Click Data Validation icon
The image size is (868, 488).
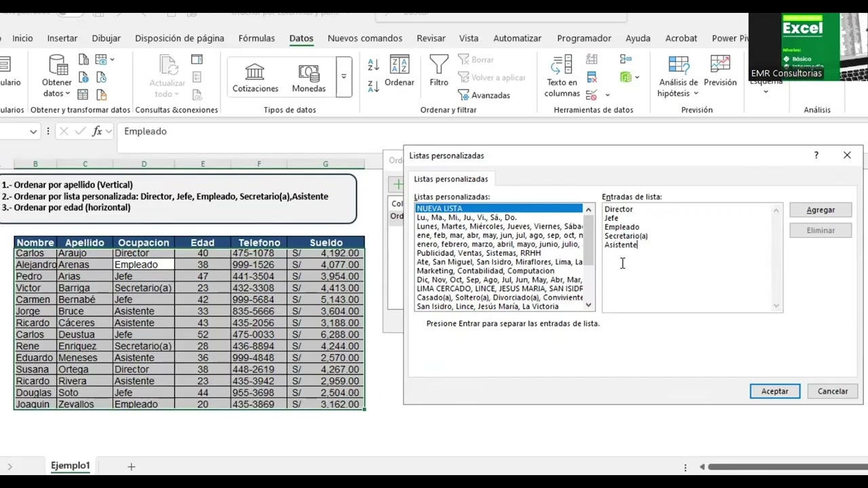592,95
